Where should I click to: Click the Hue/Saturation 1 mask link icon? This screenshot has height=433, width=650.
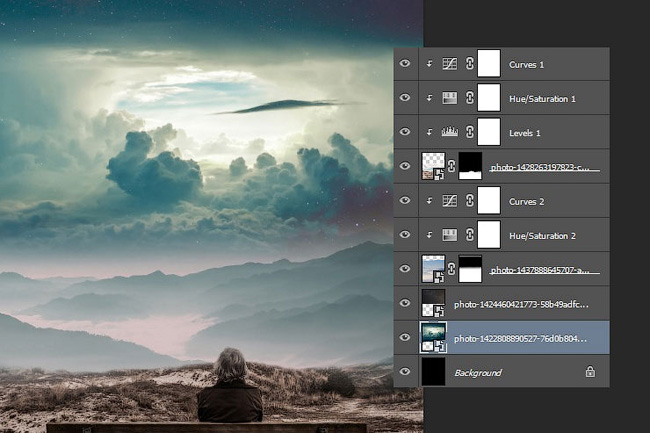pos(469,98)
